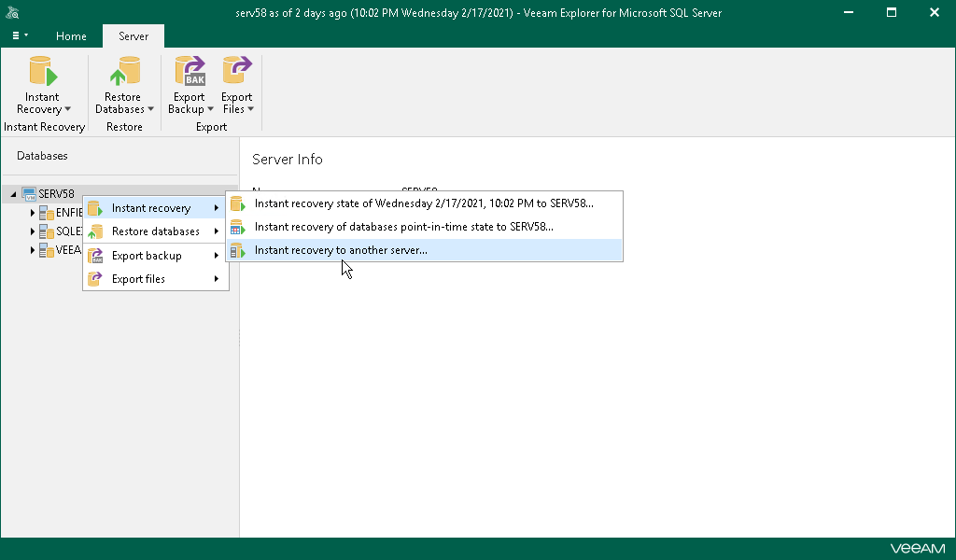The height and width of the screenshot is (560, 956).
Task: Click the Export backup context menu icon
Action: (95, 256)
